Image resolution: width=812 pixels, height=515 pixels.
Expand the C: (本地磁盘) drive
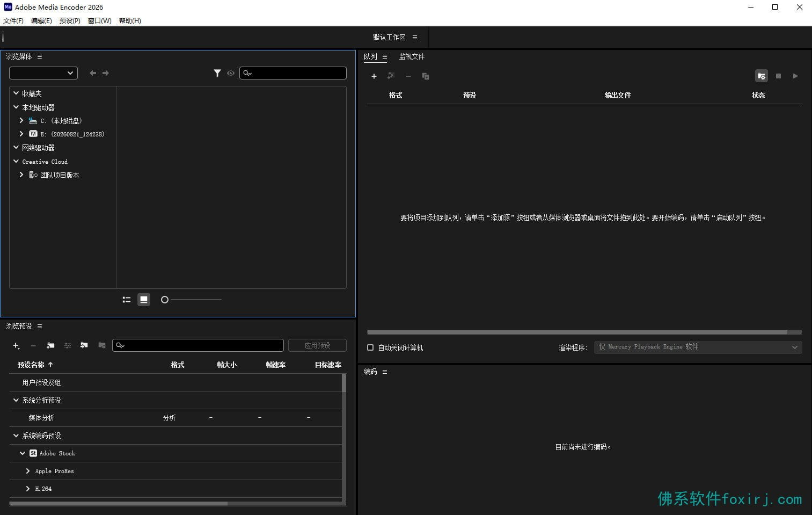click(21, 121)
